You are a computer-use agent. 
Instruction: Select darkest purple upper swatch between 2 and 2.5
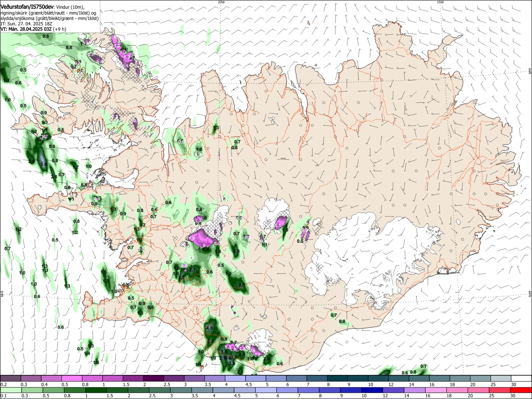coord(153,378)
